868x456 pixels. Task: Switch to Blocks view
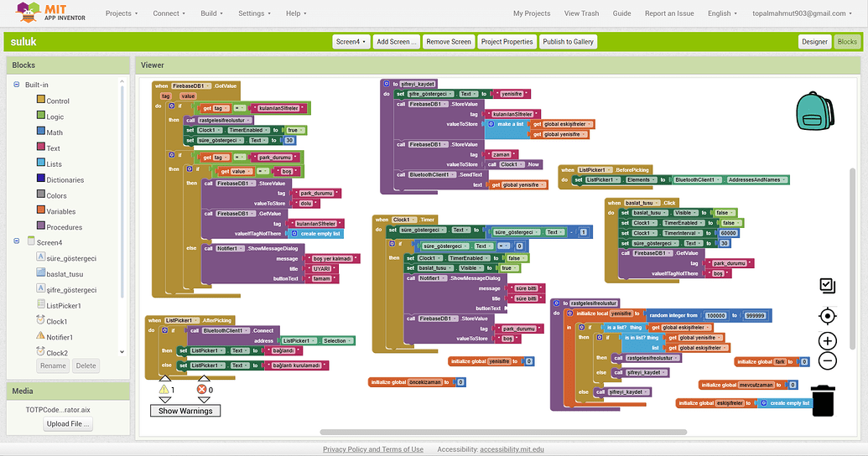[x=847, y=42]
